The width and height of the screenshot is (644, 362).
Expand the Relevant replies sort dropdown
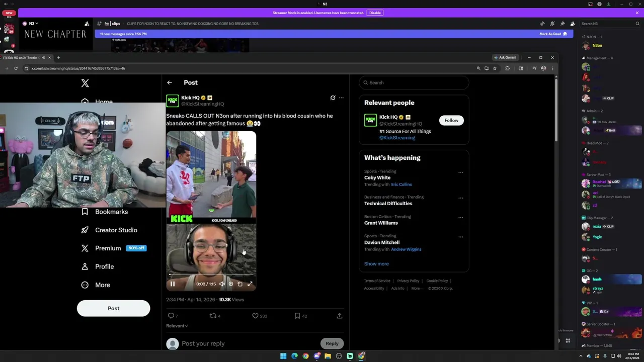click(x=177, y=326)
